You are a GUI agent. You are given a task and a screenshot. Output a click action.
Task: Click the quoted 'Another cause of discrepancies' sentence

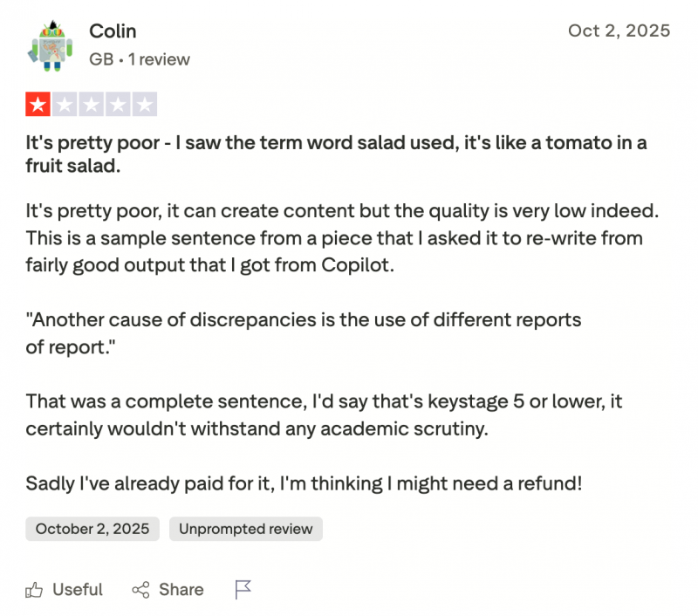303,333
